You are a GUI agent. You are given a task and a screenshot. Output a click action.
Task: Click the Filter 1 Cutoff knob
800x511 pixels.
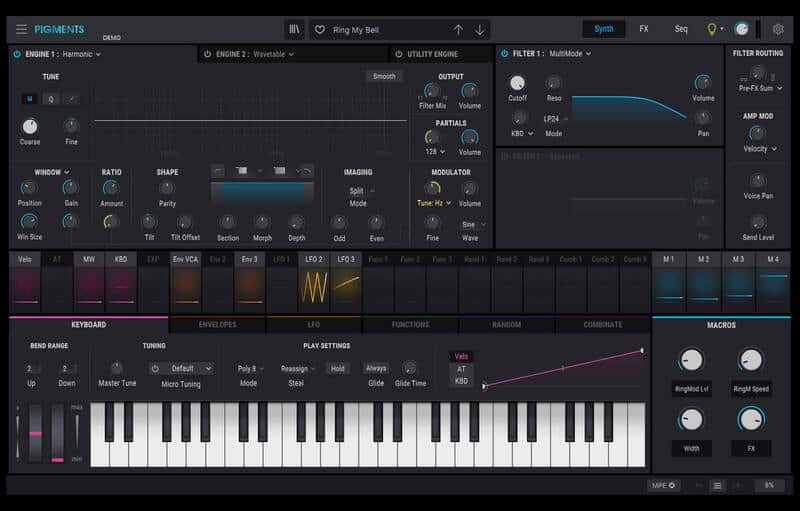pos(517,83)
